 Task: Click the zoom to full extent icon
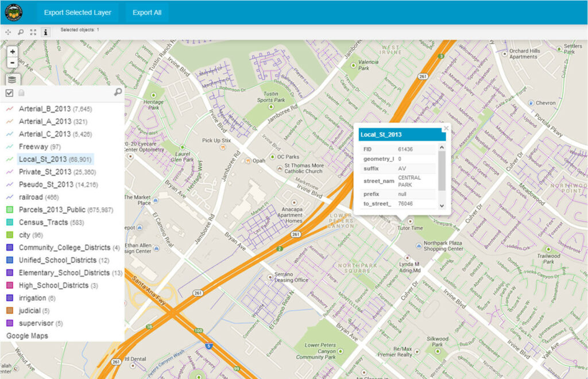click(x=33, y=32)
